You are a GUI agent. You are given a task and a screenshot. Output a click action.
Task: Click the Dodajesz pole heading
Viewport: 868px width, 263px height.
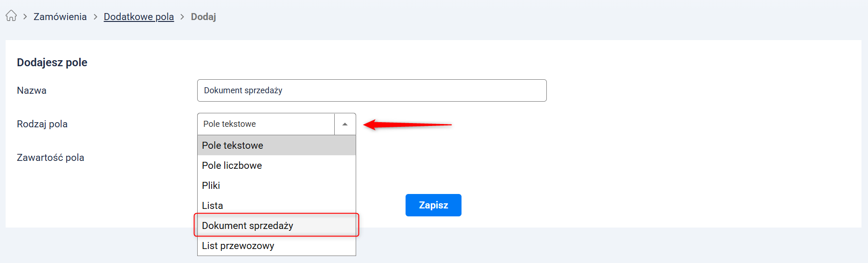click(x=52, y=62)
